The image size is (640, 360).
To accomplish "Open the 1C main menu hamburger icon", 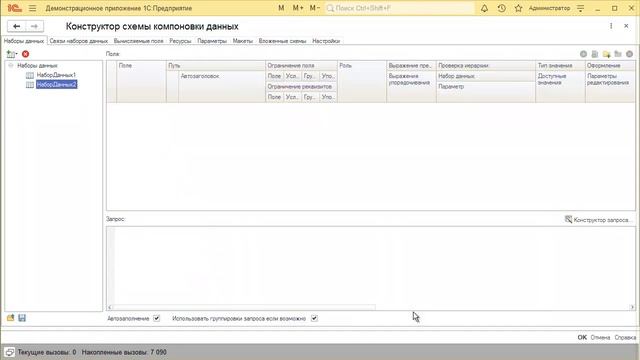I will click(x=33, y=8).
